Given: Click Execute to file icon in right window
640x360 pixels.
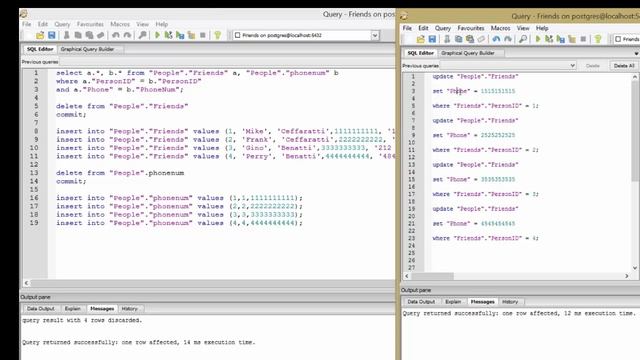Looking at the screenshot, I should pos(560,39).
